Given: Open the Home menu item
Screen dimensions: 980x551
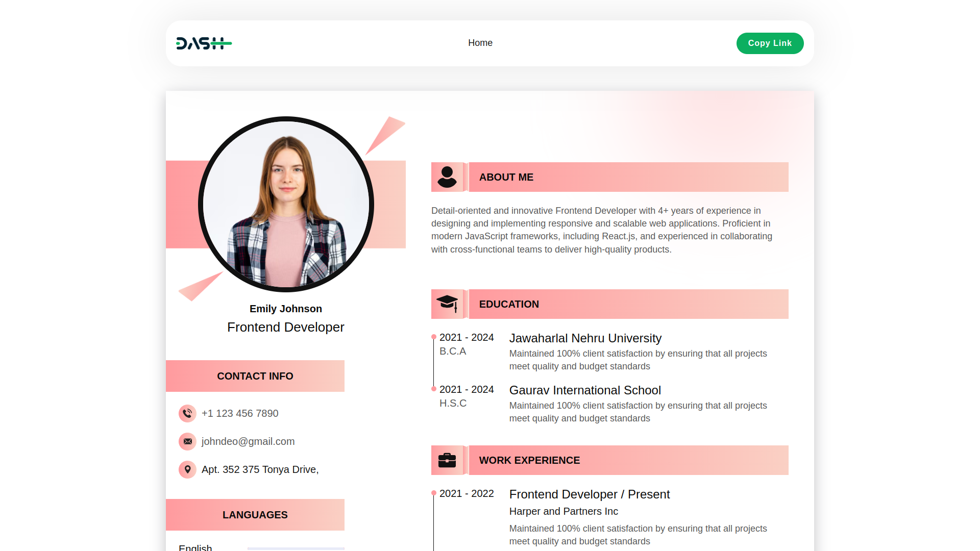Looking at the screenshot, I should pyautogui.click(x=480, y=43).
